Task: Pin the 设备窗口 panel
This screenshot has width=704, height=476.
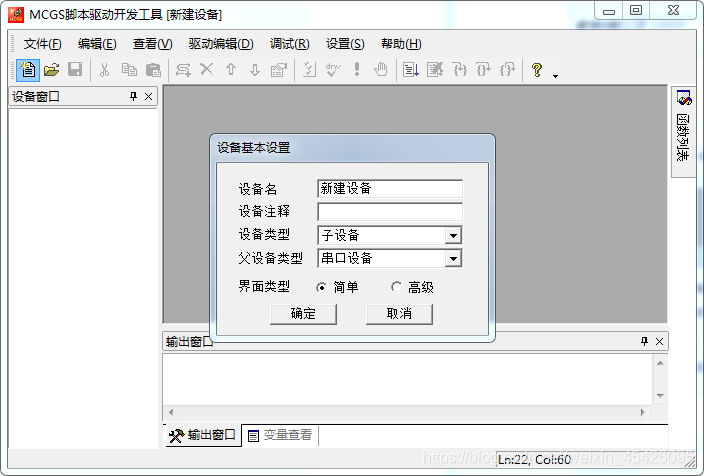Action: click(x=133, y=96)
